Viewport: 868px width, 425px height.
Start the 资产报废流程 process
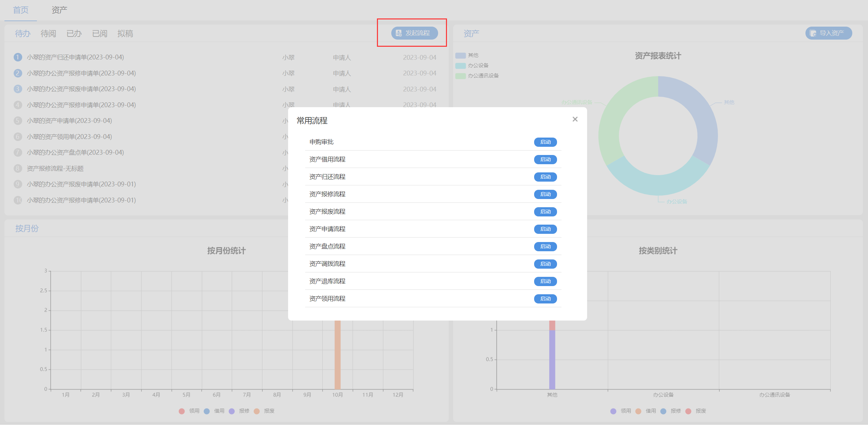pyautogui.click(x=545, y=212)
